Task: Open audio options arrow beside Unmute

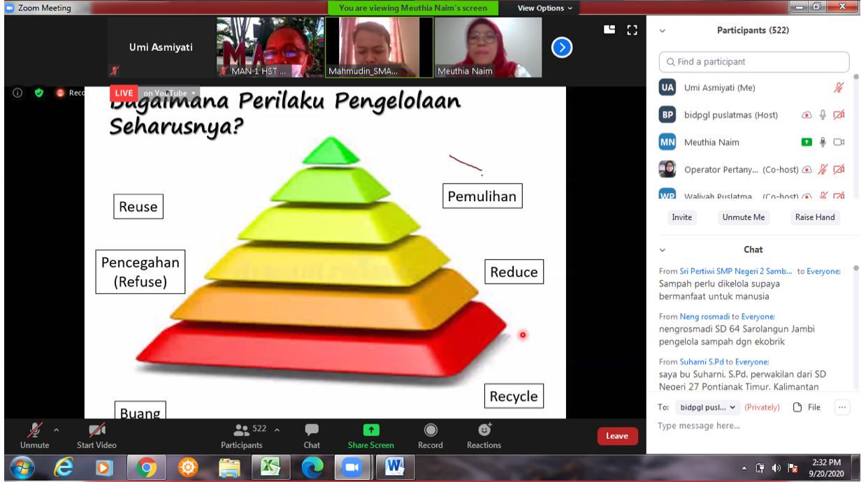Action: click(55, 430)
